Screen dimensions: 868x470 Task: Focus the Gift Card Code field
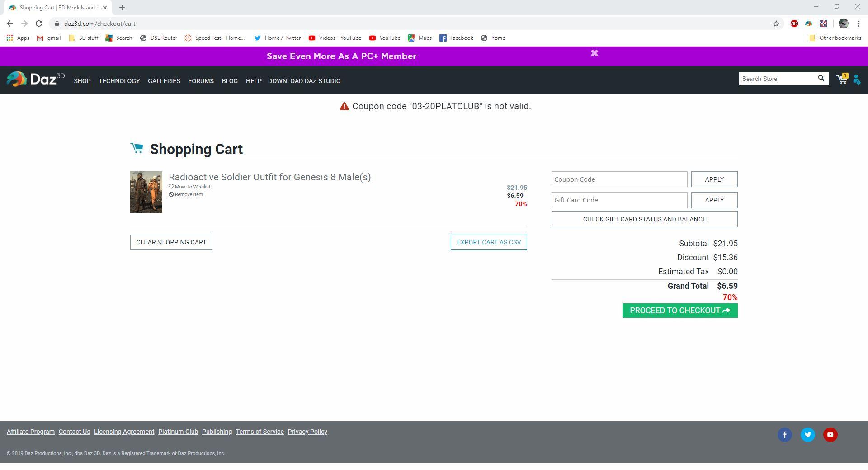tap(619, 200)
